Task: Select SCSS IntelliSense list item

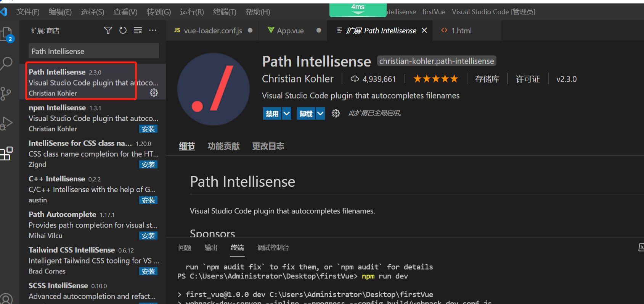Action: [93, 291]
